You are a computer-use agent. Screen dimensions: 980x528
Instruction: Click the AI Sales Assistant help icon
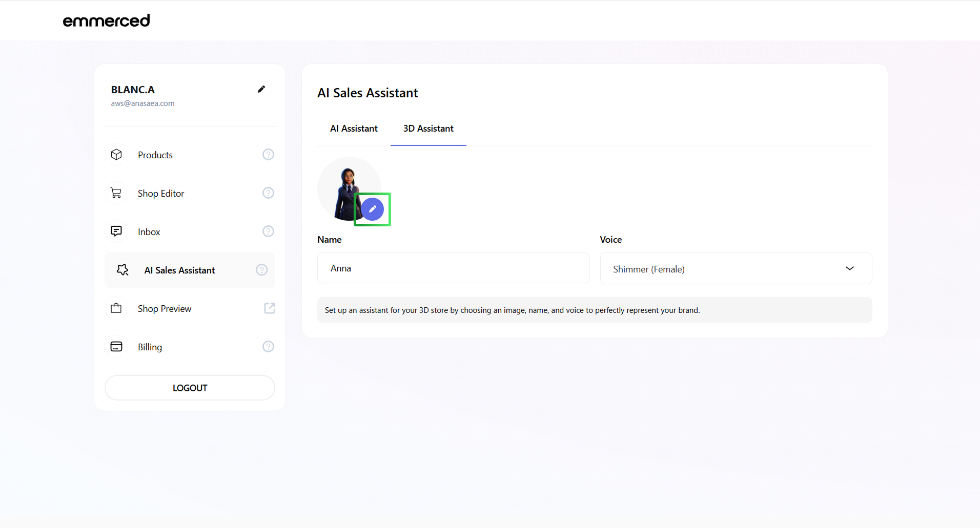click(x=261, y=270)
